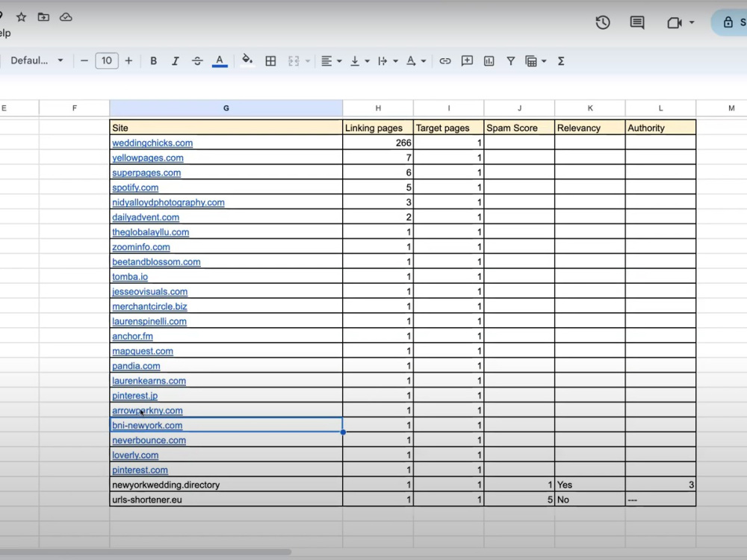
Task: Create a filter with the funnel icon
Action: pos(511,61)
